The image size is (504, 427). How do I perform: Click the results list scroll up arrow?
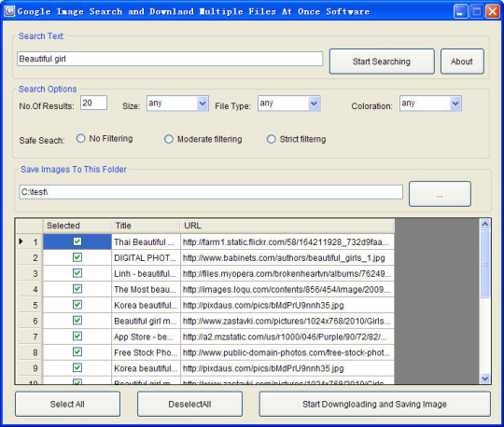(485, 224)
